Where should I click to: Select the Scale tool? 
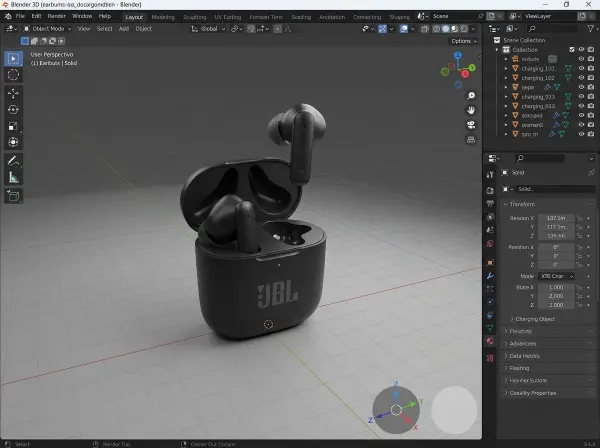pos(13,126)
